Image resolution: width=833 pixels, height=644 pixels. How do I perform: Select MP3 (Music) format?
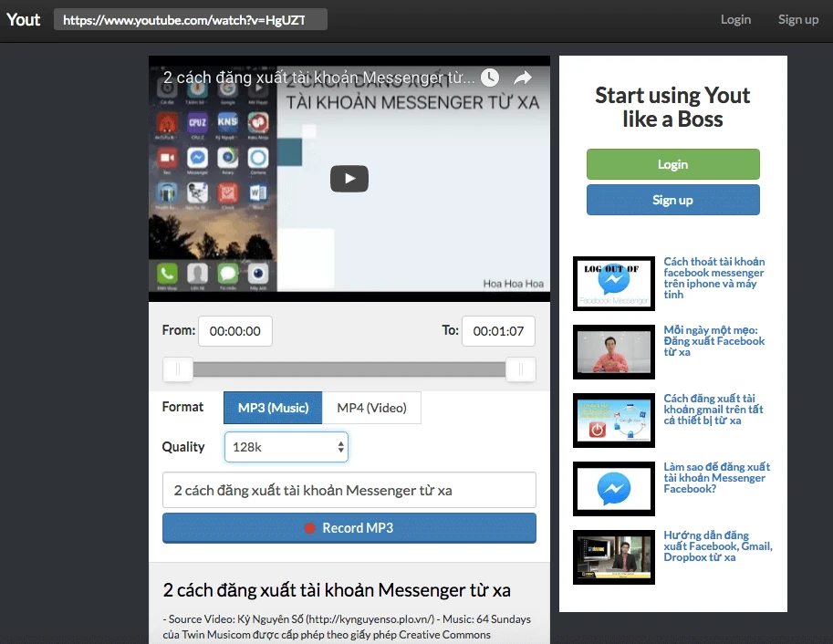(273, 408)
